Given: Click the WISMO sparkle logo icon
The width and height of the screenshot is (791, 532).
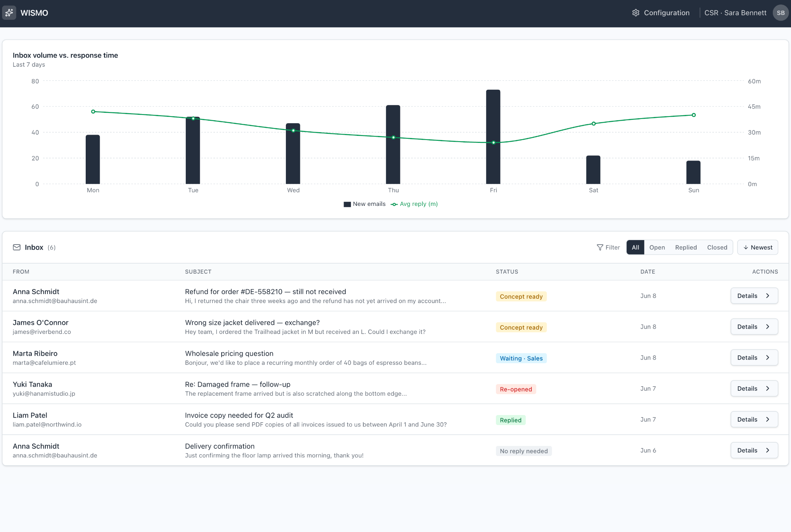Looking at the screenshot, I should 9,13.
